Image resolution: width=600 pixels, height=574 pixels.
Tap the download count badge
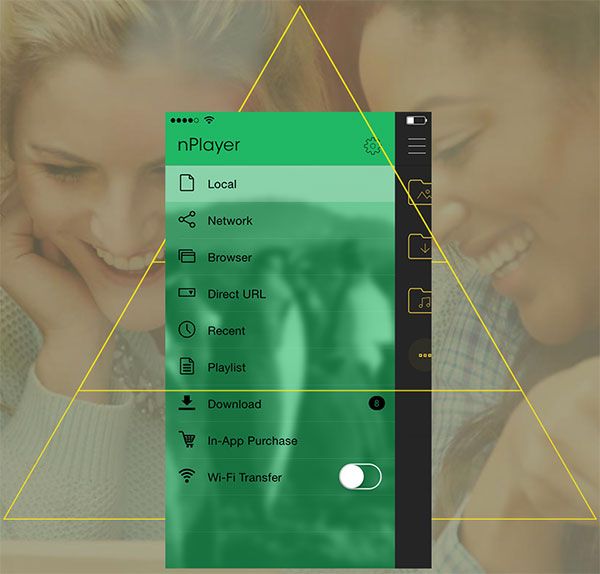tap(377, 403)
